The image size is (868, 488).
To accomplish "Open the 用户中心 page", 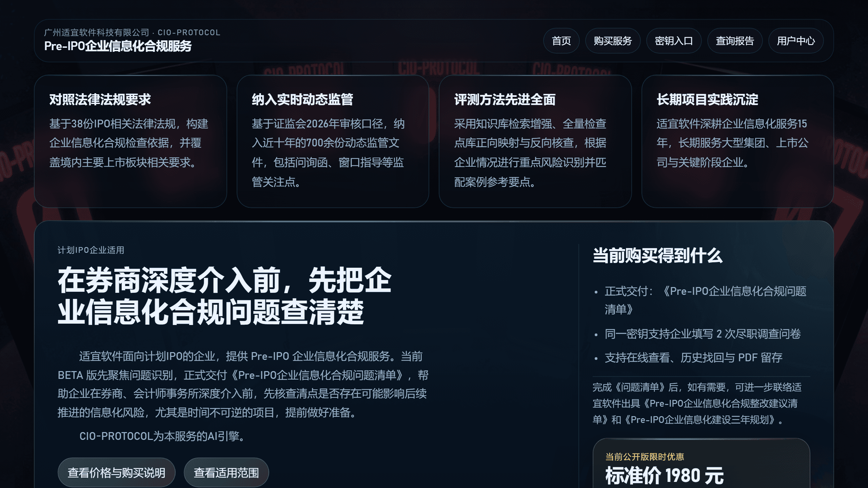I will click(x=795, y=41).
